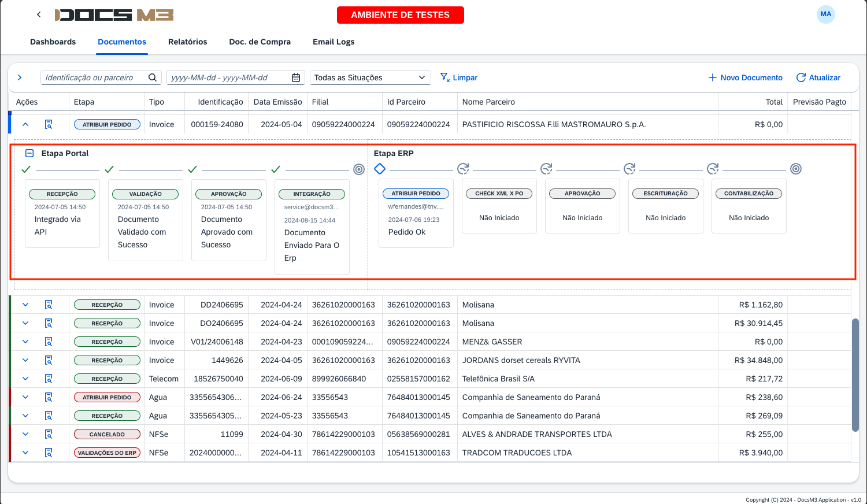Collapse the expanded PASTIFICIO document row
This screenshot has width=867, height=504.
[x=25, y=124]
